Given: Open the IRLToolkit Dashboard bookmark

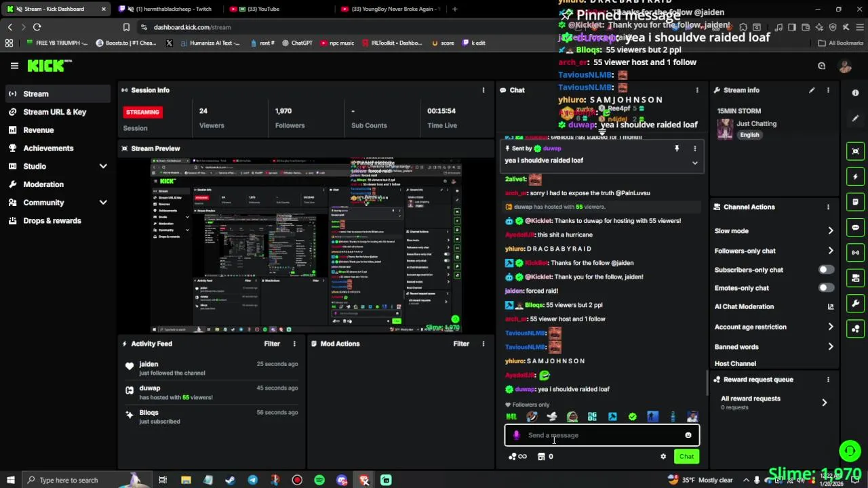Looking at the screenshot, I should [x=392, y=43].
